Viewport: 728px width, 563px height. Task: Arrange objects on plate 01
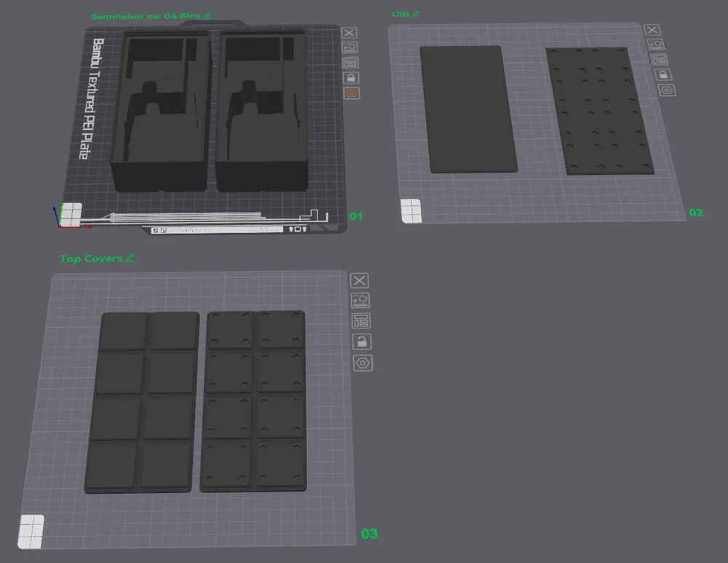(351, 63)
